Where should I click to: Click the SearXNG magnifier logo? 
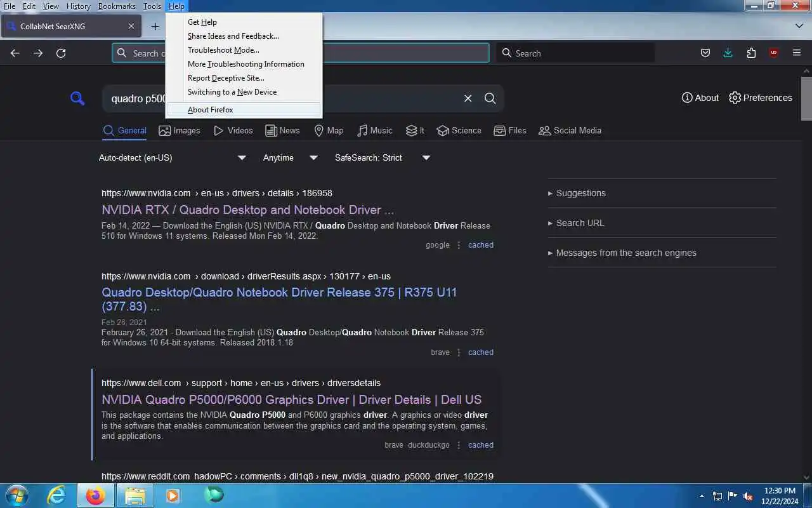point(77,98)
